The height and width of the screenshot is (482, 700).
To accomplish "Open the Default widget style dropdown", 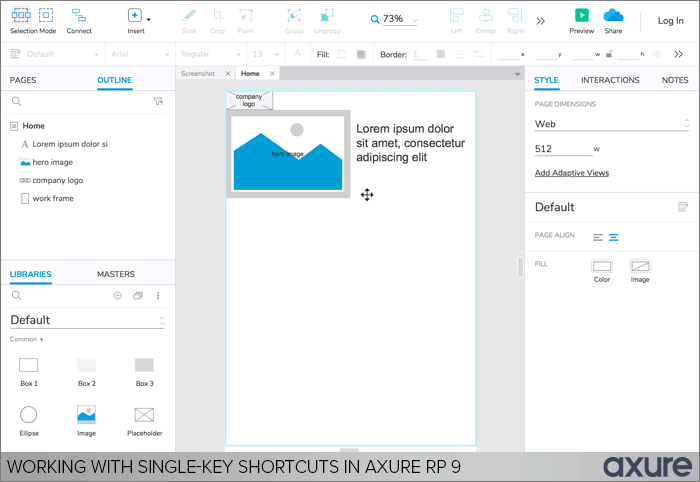I will coord(62,54).
